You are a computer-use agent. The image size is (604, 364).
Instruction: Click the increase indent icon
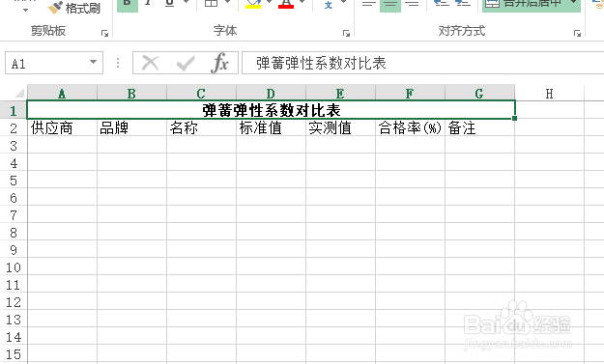(x=463, y=4)
